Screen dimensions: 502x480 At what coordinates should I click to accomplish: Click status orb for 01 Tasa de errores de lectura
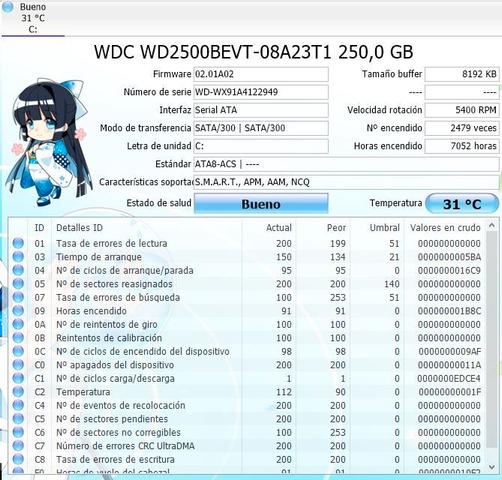point(18,243)
